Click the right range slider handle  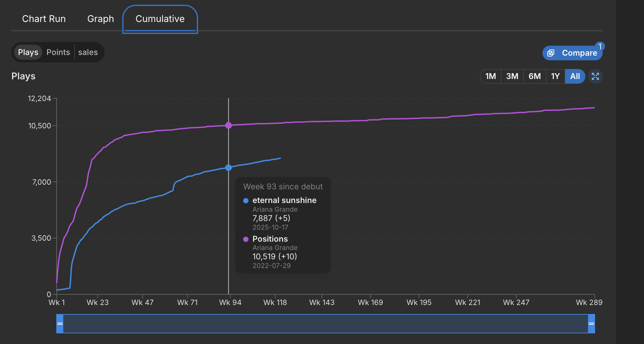tap(591, 324)
